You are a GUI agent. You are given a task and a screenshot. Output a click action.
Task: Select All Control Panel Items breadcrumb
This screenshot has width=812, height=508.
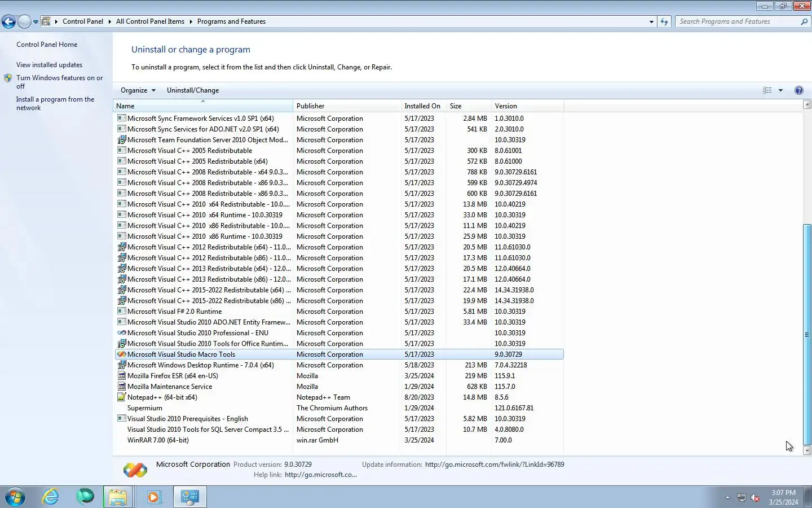[150, 21]
